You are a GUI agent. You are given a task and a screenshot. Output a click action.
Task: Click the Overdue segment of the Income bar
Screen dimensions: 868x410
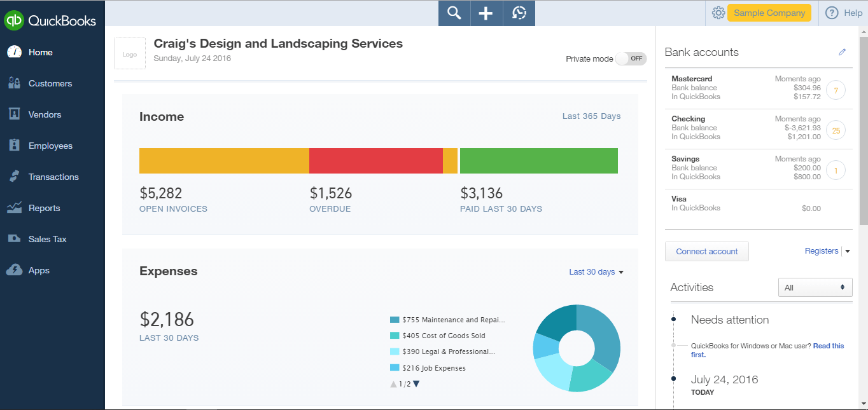coord(375,161)
